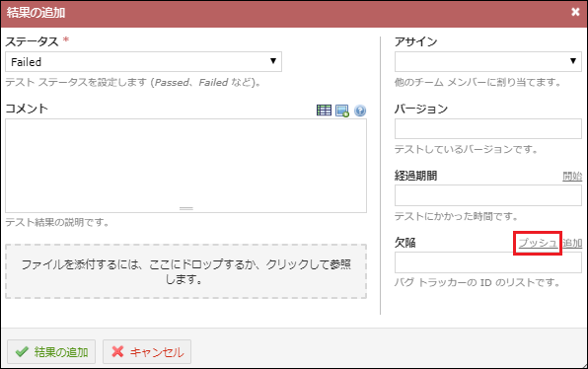Close the 結果の追加 dialog with the X
Screen dimensions: 588x369
(x=575, y=12)
